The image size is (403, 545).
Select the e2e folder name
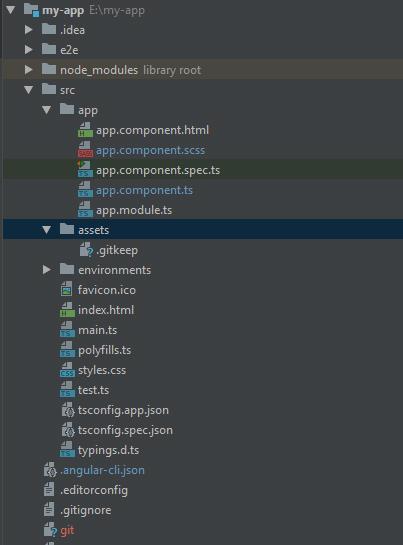pyautogui.click(x=69, y=50)
